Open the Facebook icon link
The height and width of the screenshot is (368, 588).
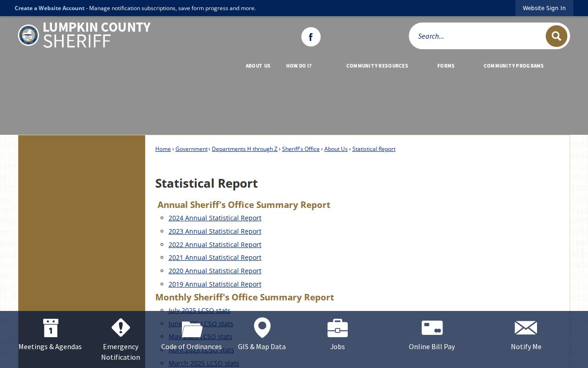pyautogui.click(x=311, y=37)
